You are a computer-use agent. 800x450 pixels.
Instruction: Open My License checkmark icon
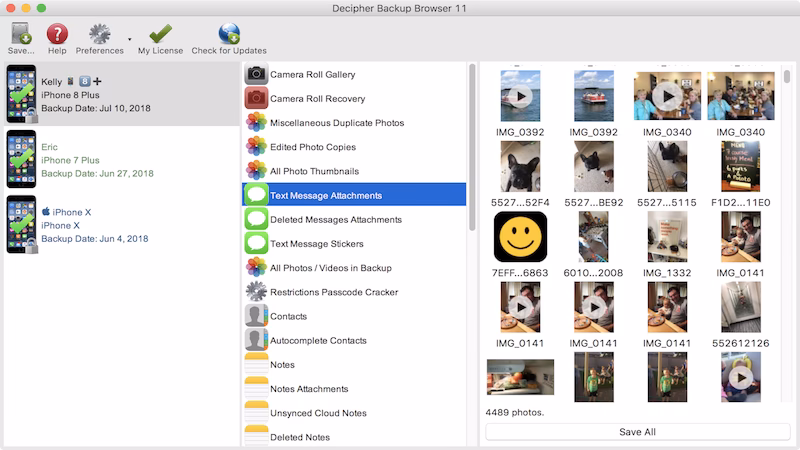tap(160, 34)
